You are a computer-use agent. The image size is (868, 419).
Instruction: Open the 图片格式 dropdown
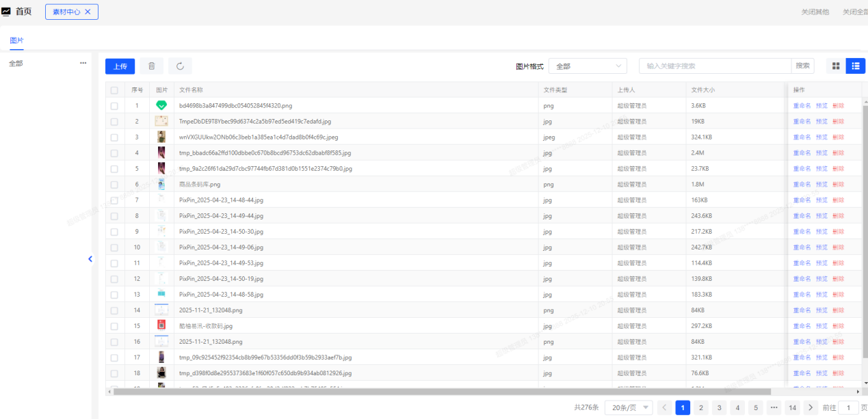(588, 66)
